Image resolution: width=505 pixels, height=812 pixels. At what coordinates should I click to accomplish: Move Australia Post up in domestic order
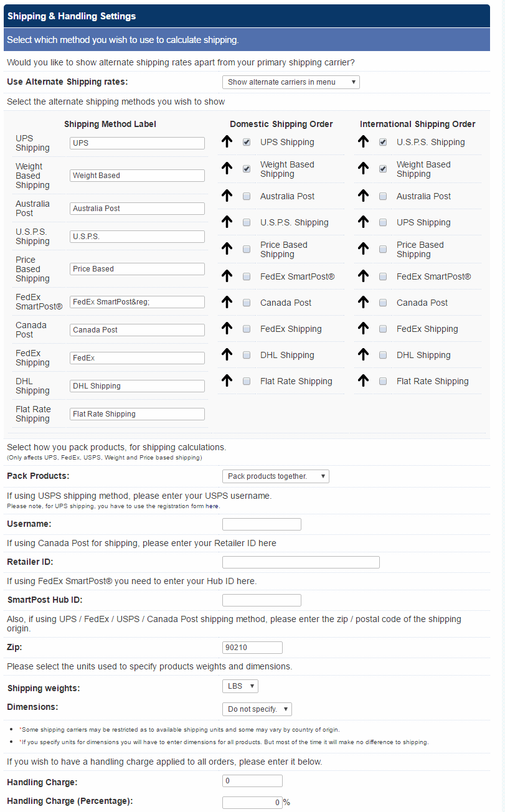click(x=227, y=196)
